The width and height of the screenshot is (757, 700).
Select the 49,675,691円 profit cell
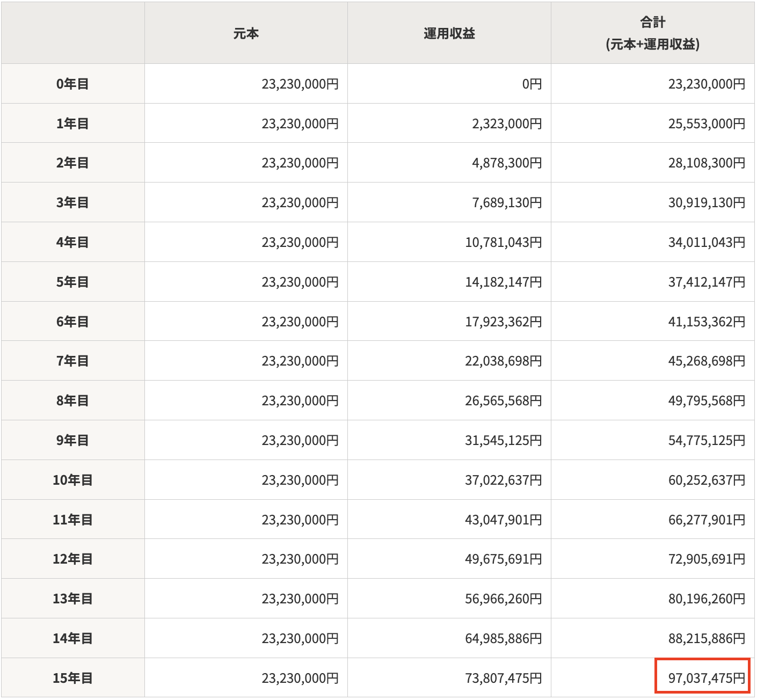503,559
